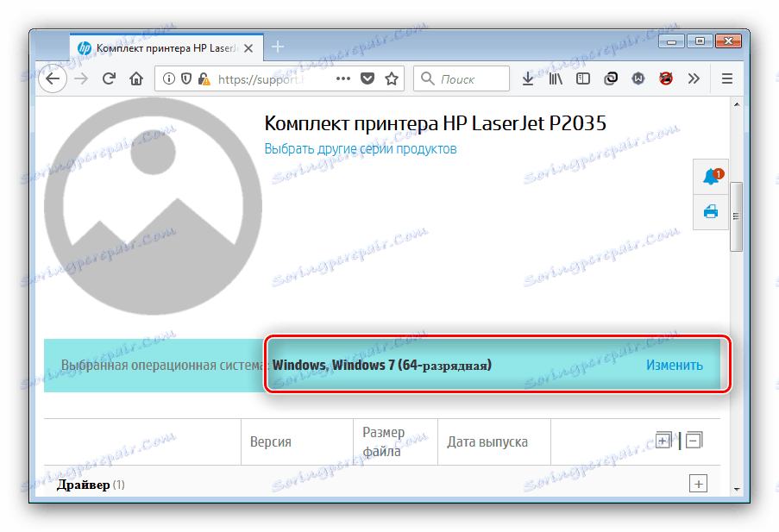Show more toolbar items chevron

[x=694, y=78]
